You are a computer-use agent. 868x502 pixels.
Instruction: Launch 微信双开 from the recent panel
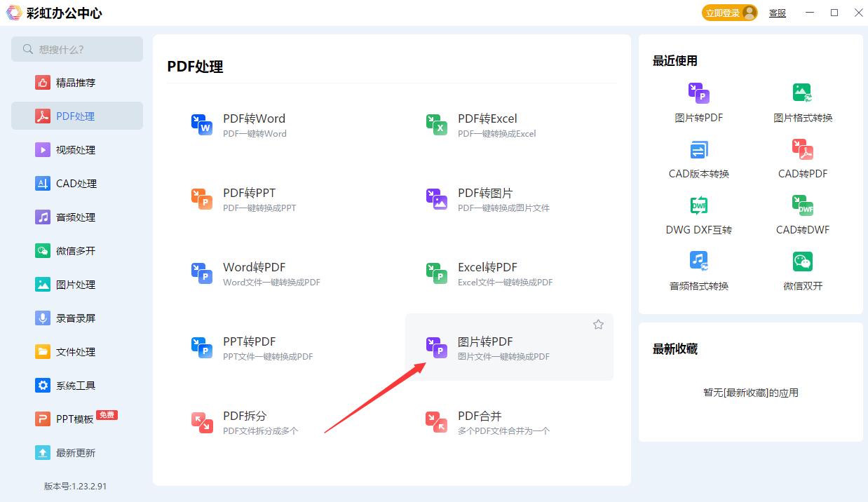point(802,262)
